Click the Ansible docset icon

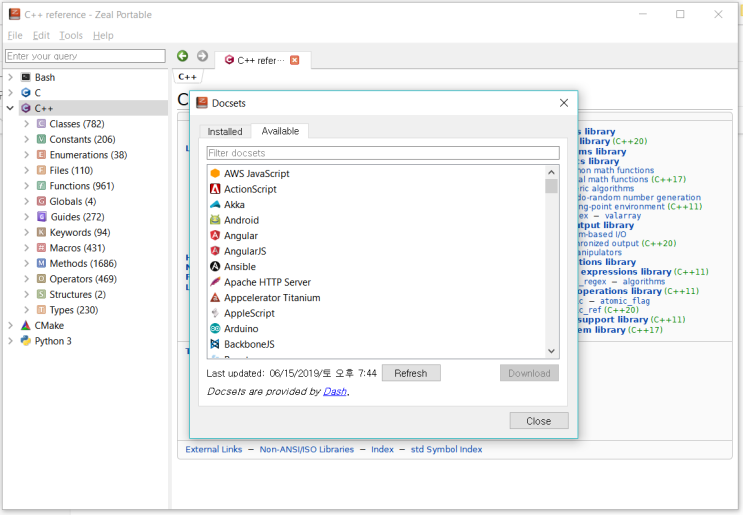[215, 266]
